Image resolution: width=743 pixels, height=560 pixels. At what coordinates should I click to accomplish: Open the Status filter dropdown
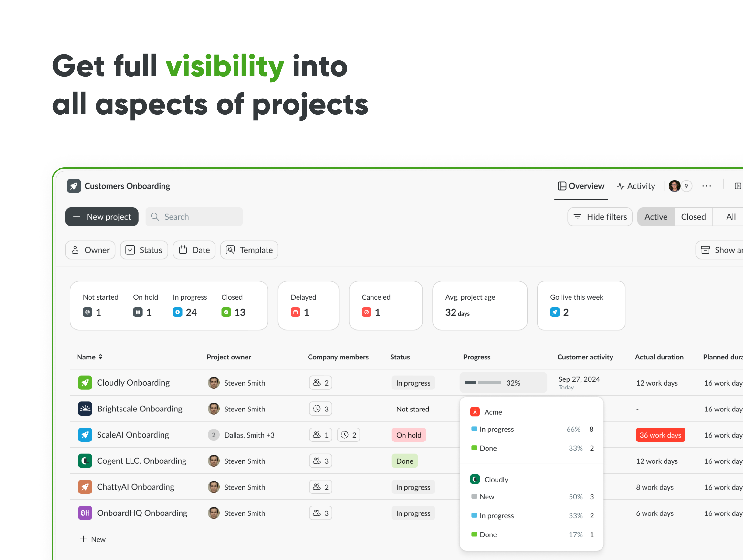tap(144, 250)
